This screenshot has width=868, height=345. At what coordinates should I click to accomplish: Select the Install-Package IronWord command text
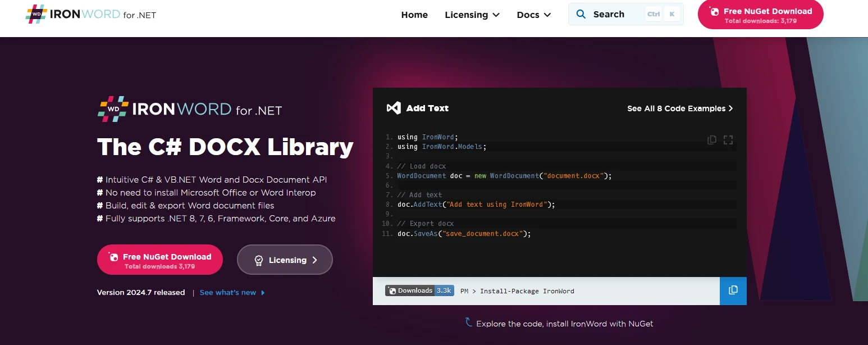526,291
